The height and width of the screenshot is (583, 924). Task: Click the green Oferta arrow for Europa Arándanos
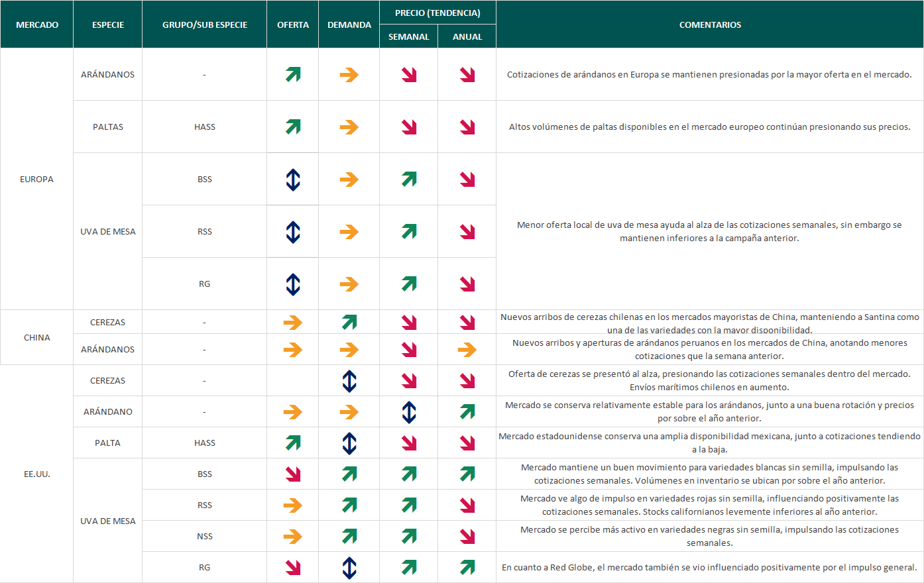pyautogui.click(x=293, y=75)
